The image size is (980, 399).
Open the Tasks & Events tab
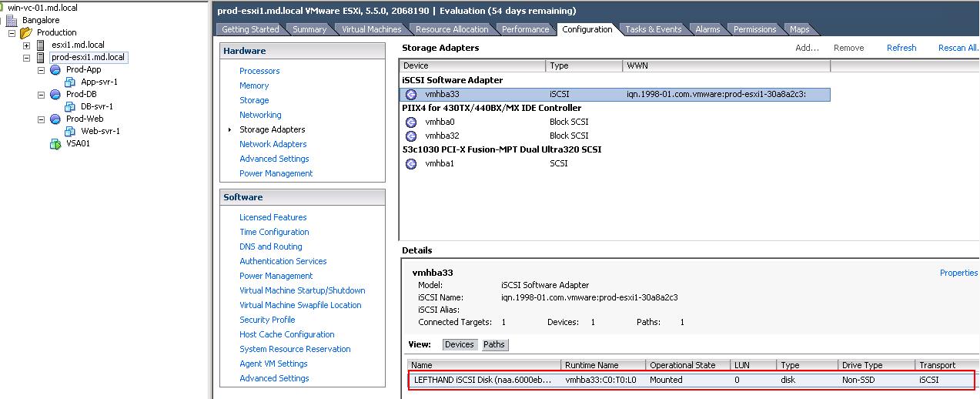[x=653, y=29]
